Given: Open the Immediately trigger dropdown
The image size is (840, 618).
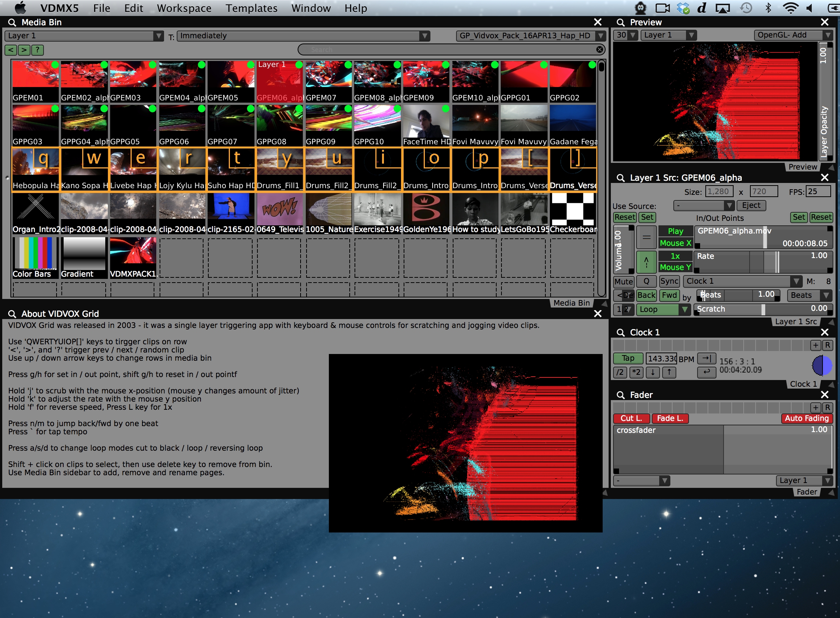Looking at the screenshot, I should 303,36.
